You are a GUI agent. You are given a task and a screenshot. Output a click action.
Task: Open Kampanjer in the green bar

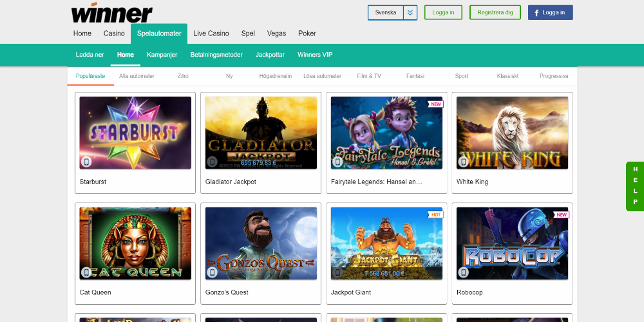pyautogui.click(x=162, y=55)
